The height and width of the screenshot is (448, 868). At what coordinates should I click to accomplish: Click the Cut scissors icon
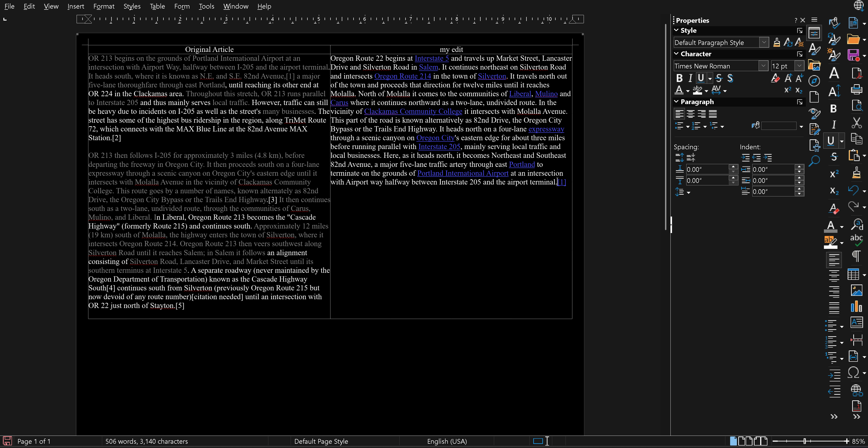pos(856,123)
